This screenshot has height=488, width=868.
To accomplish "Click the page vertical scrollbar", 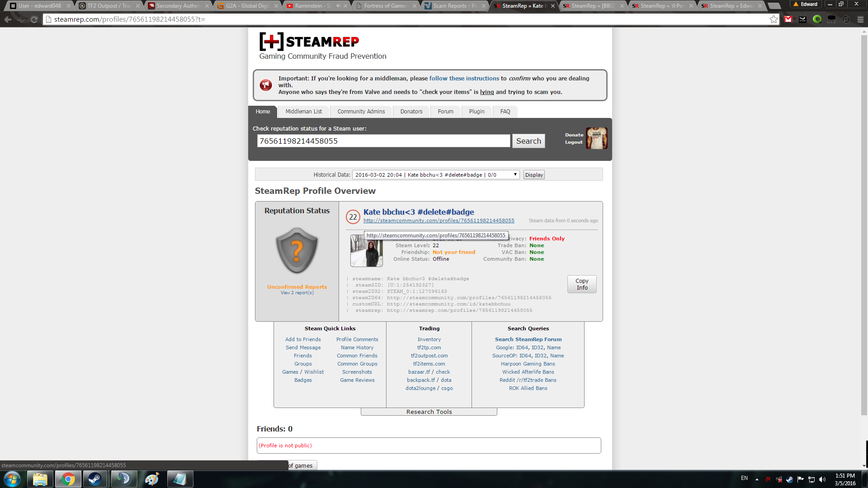I will [x=864, y=226].
